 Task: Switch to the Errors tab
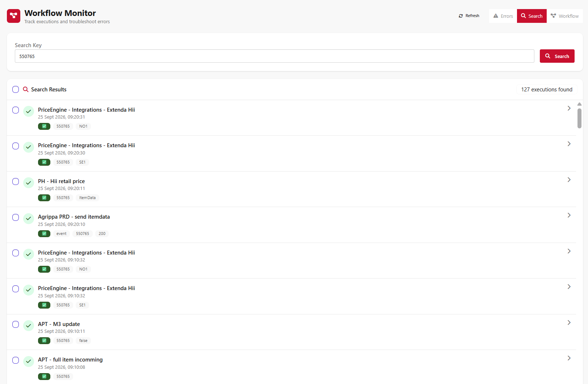click(503, 16)
